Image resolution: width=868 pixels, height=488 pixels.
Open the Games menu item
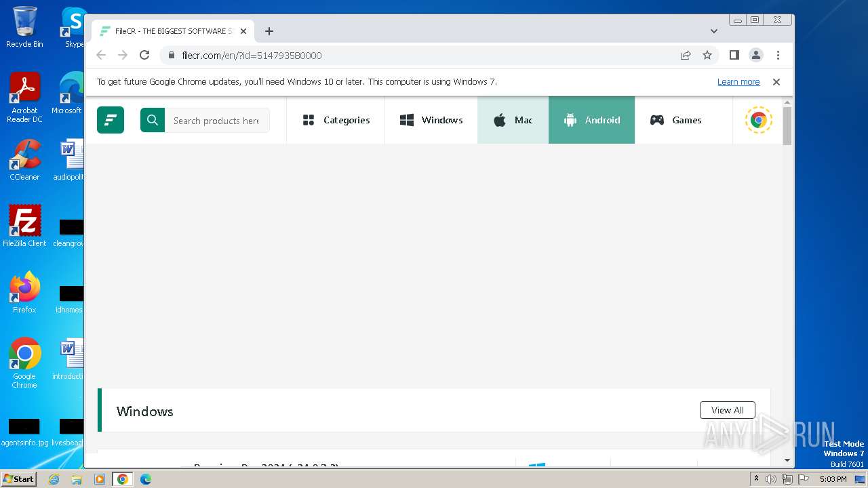[x=676, y=120]
